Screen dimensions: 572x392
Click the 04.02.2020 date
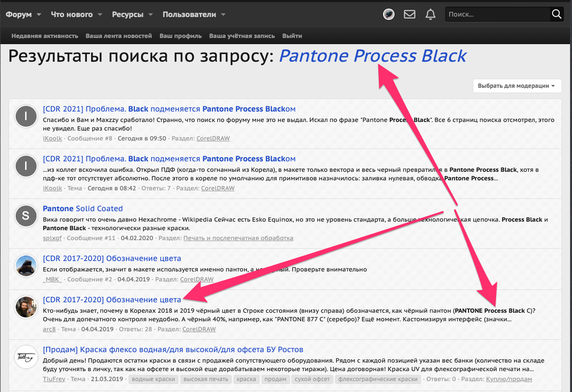(137, 238)
